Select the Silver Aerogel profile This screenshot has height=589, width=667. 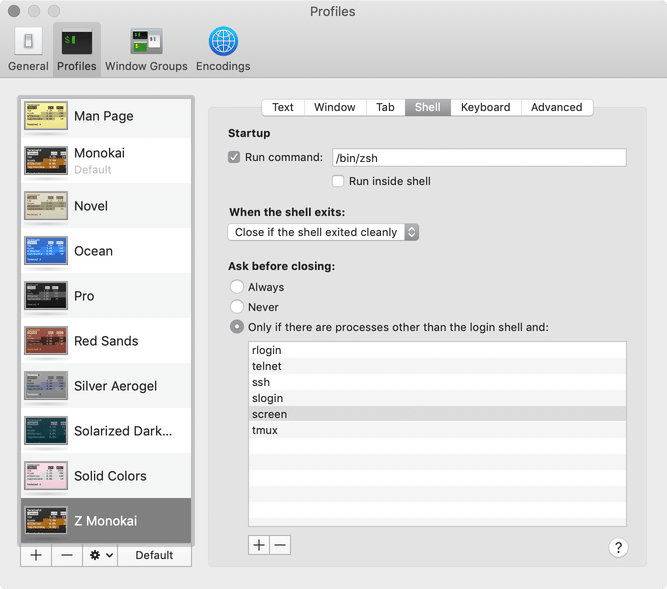click(x=106, y=386)
